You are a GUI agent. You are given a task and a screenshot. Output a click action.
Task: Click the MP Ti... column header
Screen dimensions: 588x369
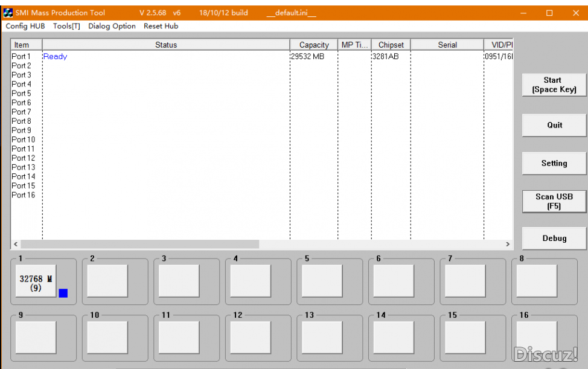coord(354,45)
